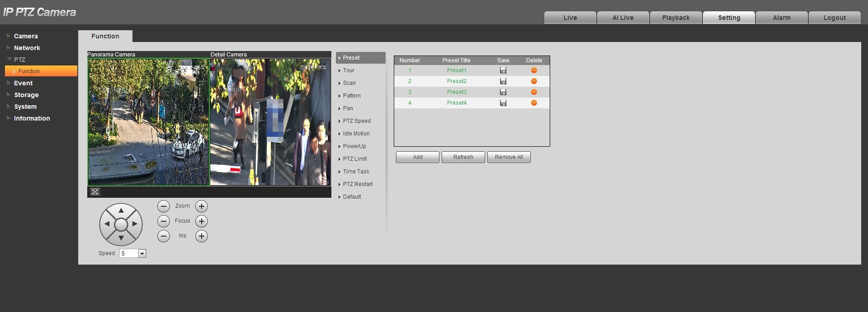Image resolution: width=868 pixels, height=312 pixels.
Task: Click Add preset button
Action: [418, 157]
